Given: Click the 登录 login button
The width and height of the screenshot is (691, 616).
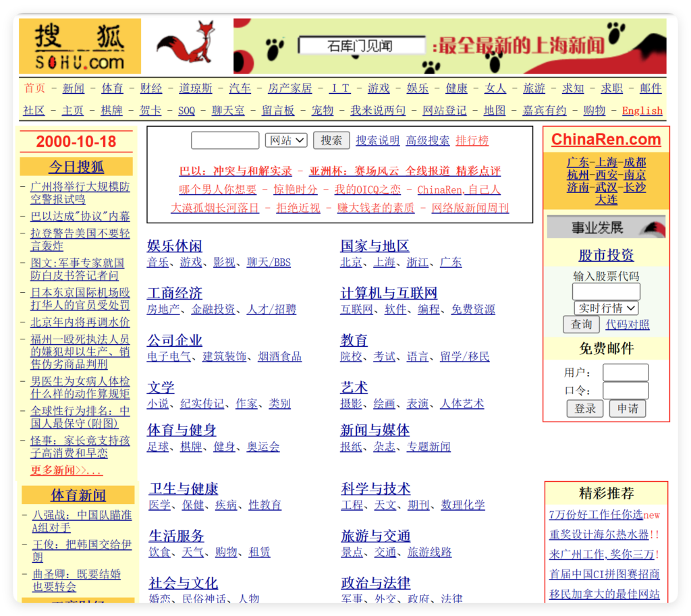Looking at the screenshot, I should click(585, 408).
